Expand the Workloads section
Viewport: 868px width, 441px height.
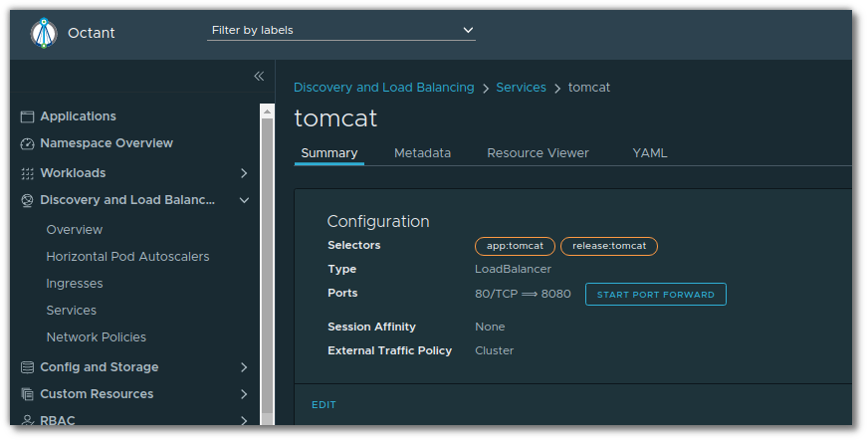click(244, 173)
